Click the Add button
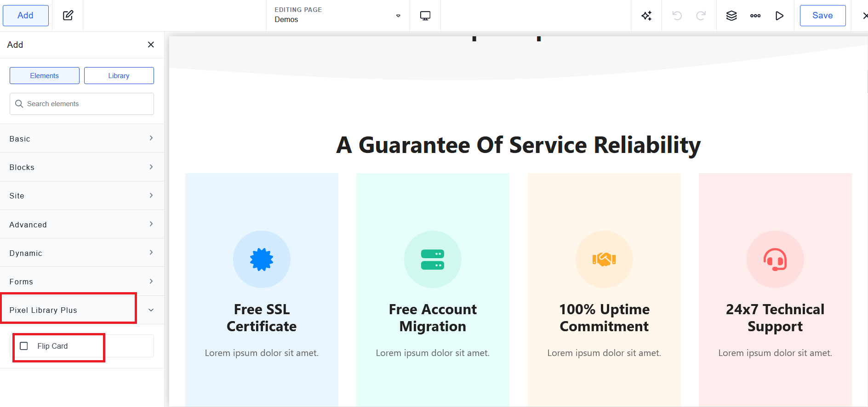Viewport: 868px width, 407px height. click(x=26, y=16)
